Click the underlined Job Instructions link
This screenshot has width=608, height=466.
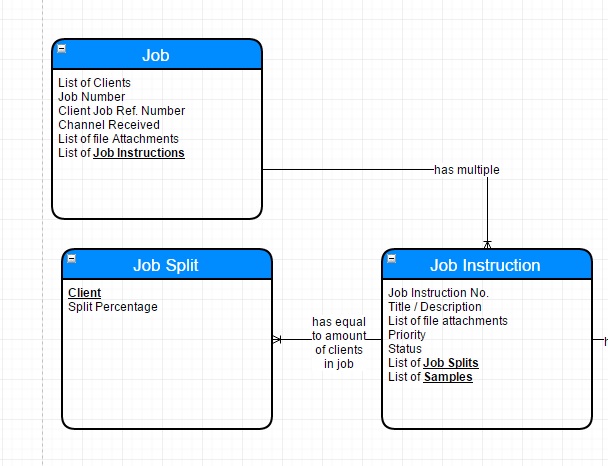[139, 153]
